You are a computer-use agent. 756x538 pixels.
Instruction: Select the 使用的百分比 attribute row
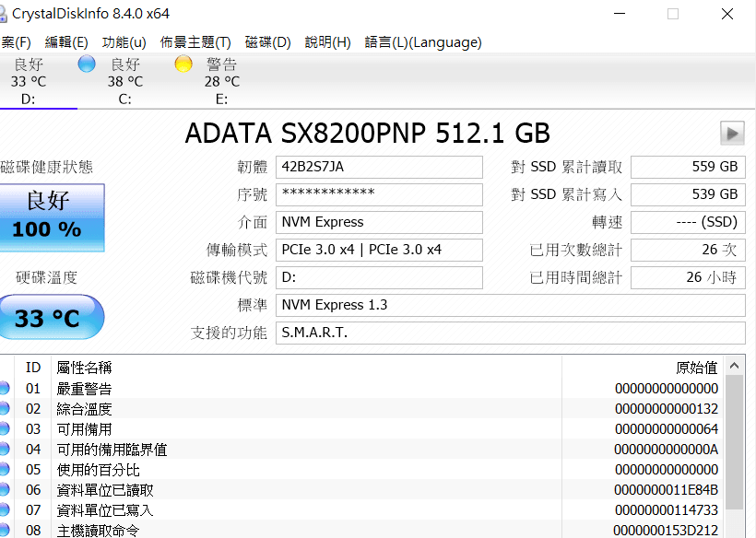361,469
